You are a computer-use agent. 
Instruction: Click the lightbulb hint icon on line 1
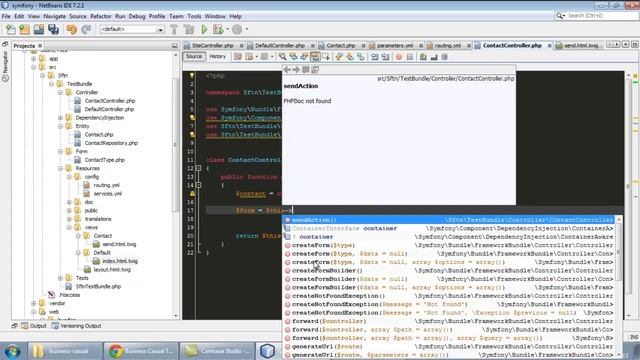(x=192, y=76)
